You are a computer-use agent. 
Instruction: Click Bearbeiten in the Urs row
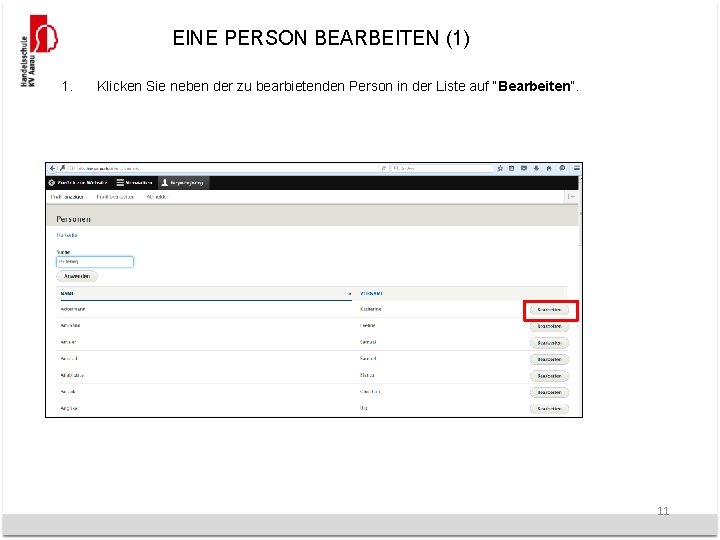pos(549,409)
